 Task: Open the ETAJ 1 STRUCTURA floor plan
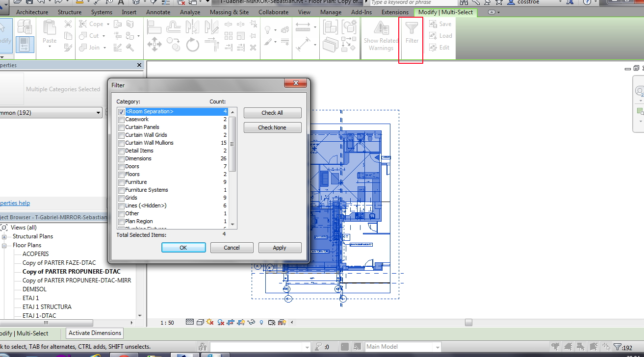(x=47, y=307)
